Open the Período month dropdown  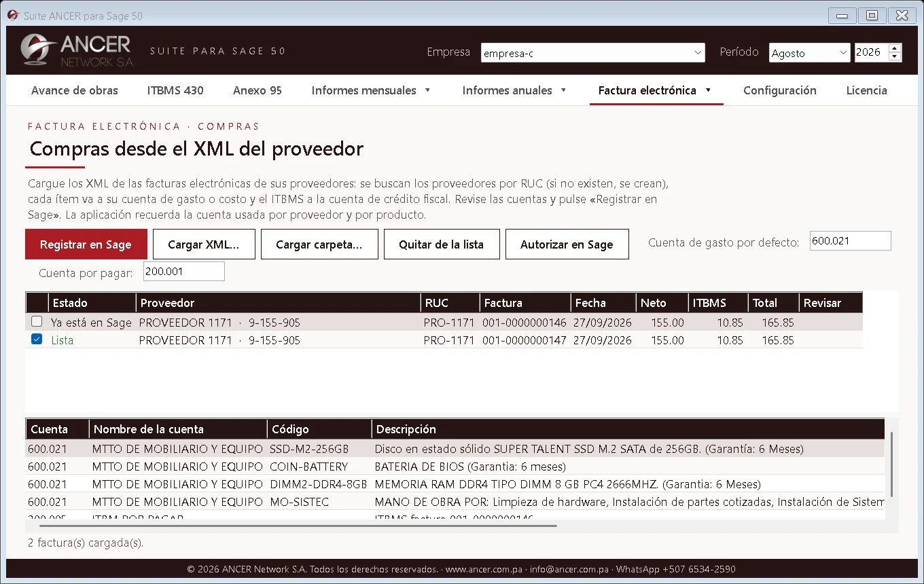809,53
